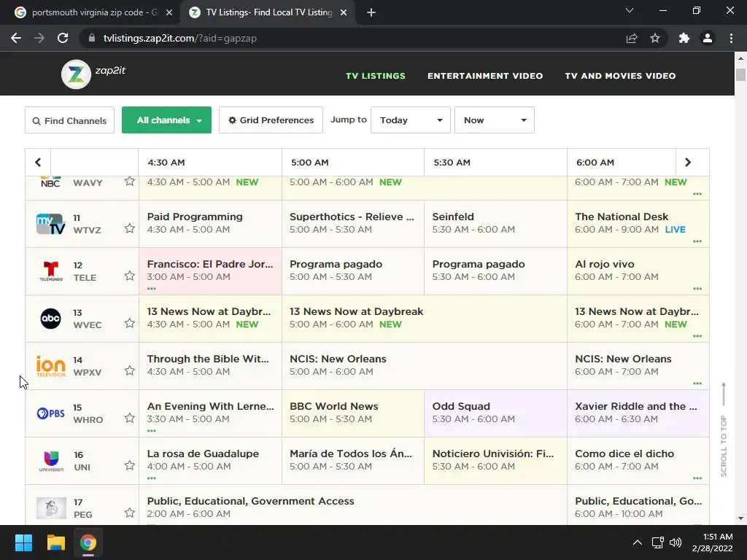The width and height of the screenshot is (747, 560).
Task: Open the Seinfeld listing
Action: [495, 223]
